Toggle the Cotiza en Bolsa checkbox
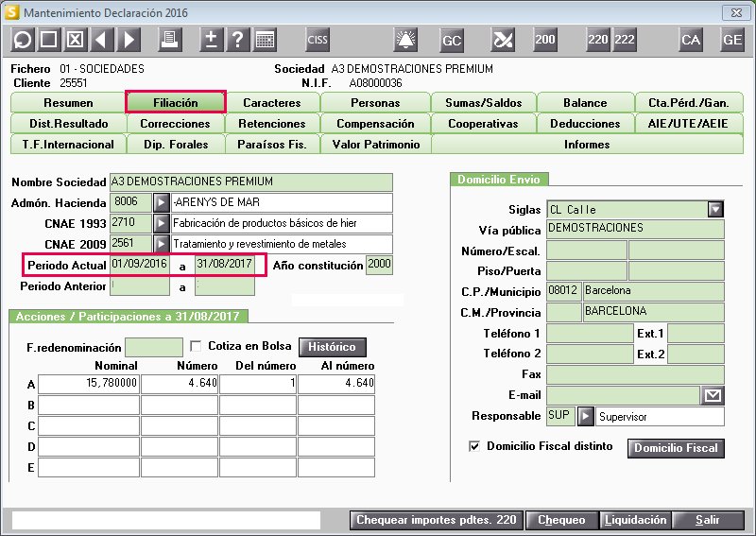756x536 pixels. click(x=196, y=346)
